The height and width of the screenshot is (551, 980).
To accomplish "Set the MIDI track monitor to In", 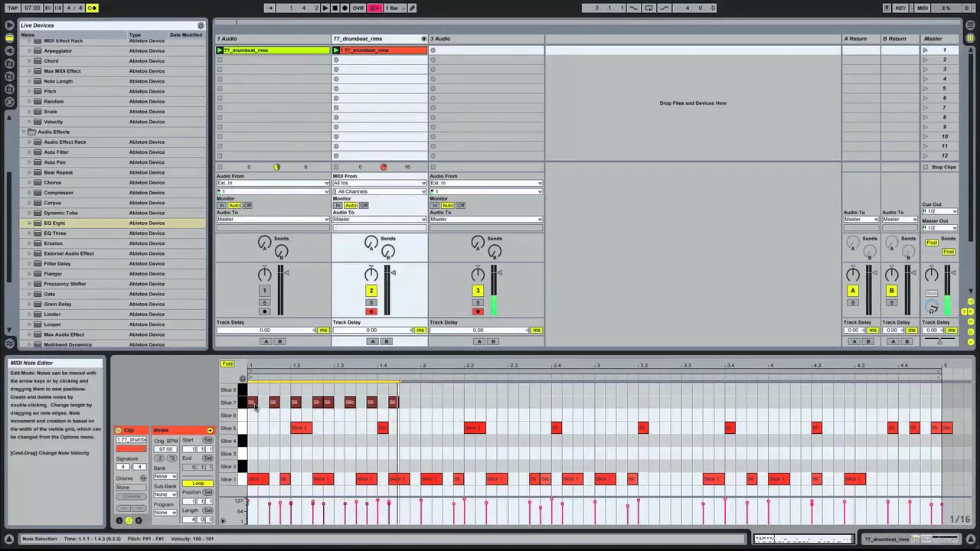I will tap(338, 205).
